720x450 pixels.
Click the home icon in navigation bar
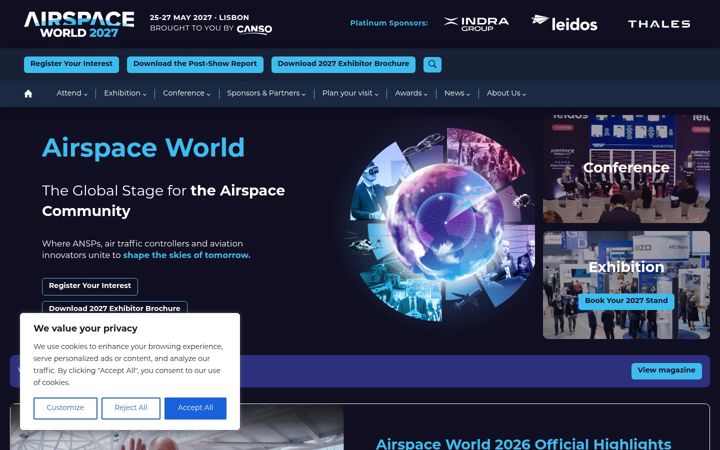pos(28,94)
